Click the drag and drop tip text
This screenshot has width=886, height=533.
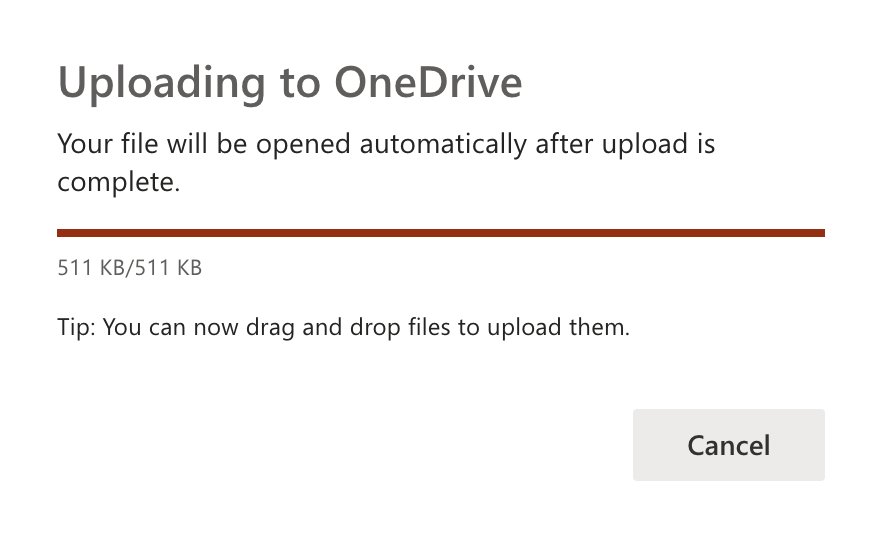click(343, 327)
